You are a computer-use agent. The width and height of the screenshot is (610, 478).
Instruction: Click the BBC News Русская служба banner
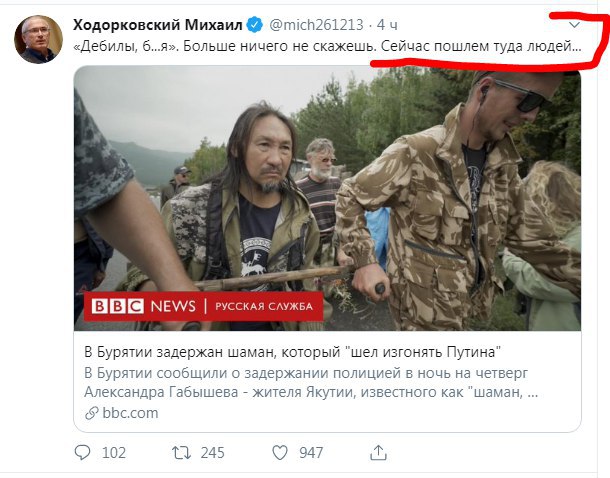[203, 306]
